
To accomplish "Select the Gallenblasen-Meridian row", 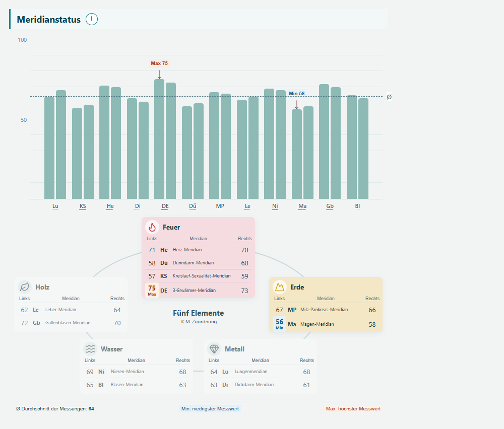I will tap(71, 323).
